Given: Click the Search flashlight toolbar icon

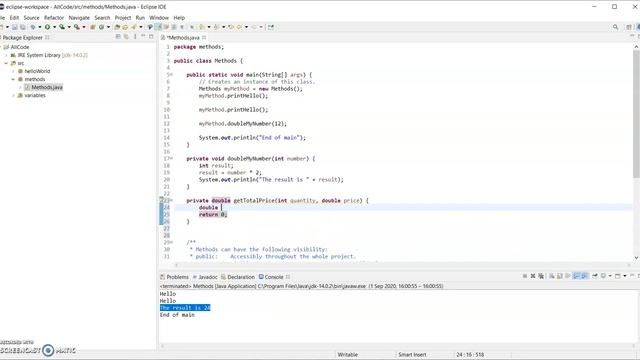Looking at the screenshot, I should (x=134, y=27).
